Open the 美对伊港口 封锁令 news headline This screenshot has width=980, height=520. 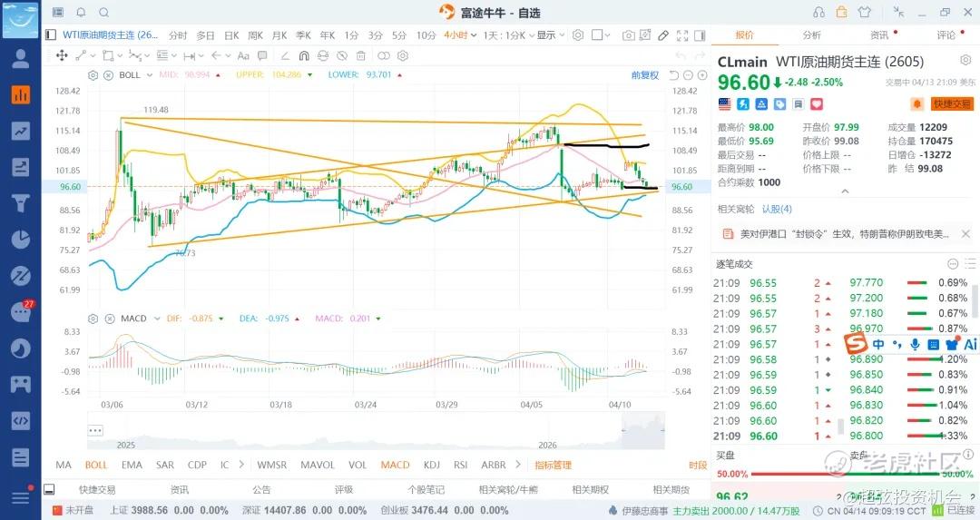tap(844, 234)
